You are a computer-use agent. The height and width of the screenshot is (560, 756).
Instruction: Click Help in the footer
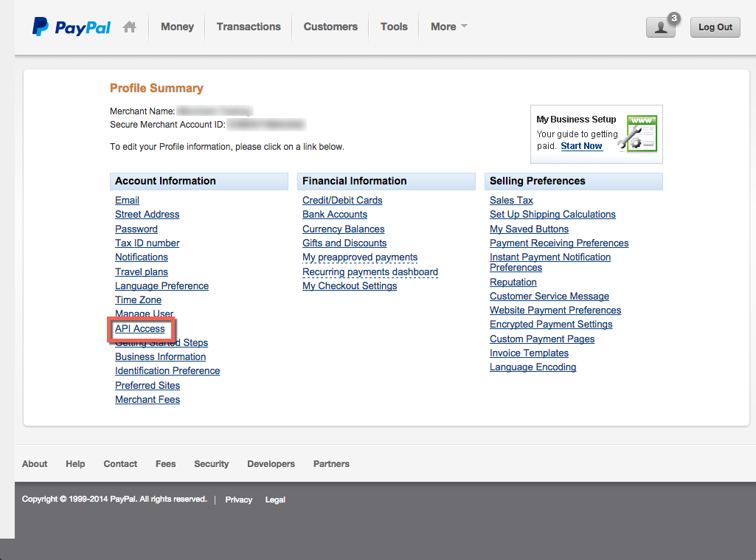coord(75,464)
